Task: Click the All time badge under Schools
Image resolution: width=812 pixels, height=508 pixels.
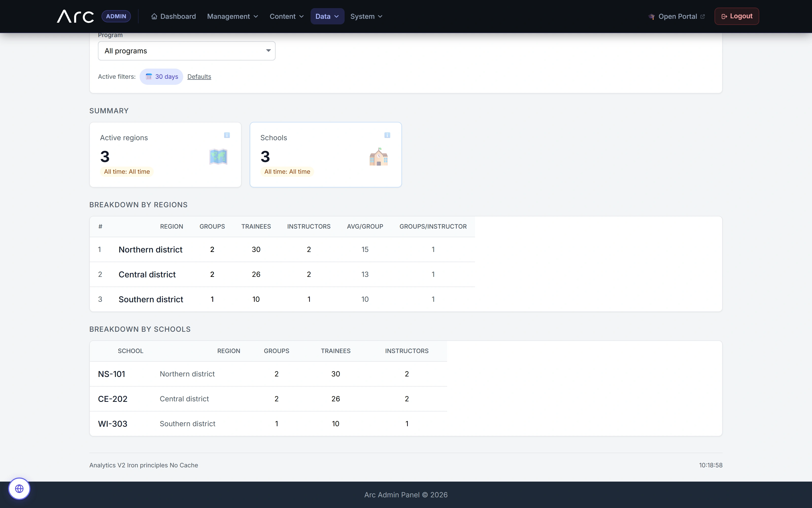Action: click(x=287, y=172)
